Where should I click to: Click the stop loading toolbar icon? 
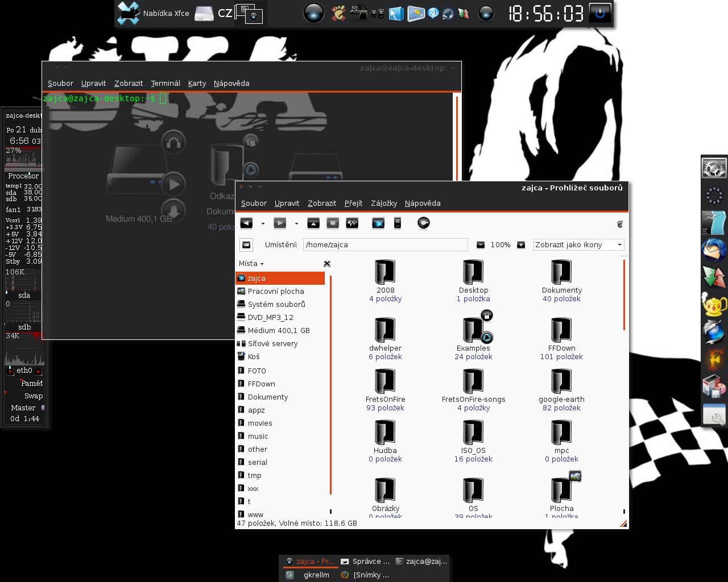pyautogui.click(x=333, y=223)
